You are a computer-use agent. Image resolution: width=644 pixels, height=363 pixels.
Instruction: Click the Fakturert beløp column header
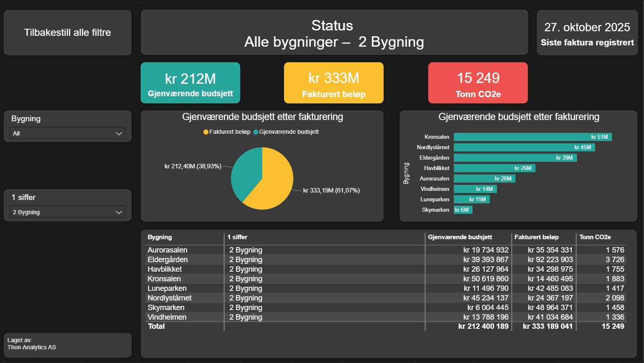coord(536,237)
